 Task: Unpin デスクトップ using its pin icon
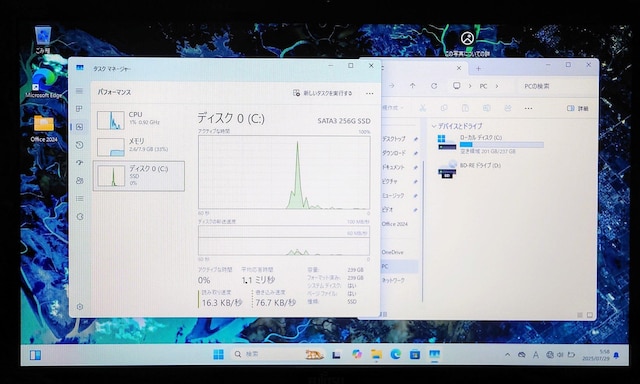point(416,139)
